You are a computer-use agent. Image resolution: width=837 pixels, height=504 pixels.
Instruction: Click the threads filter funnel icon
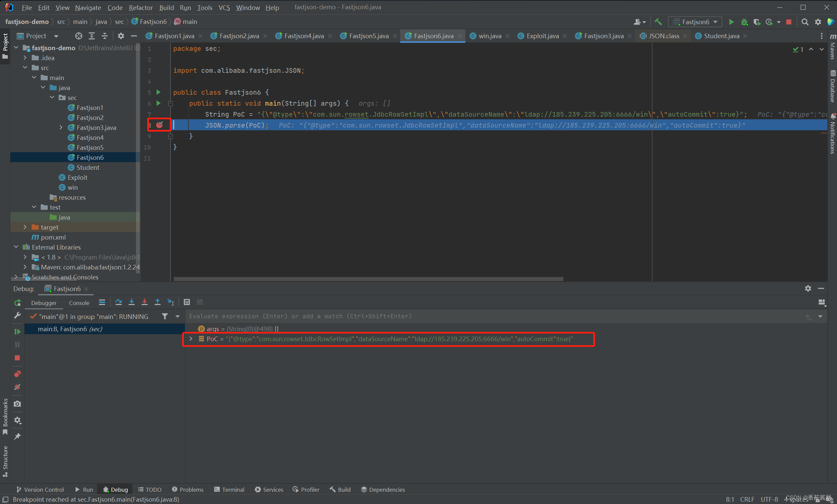pos(165,316)
